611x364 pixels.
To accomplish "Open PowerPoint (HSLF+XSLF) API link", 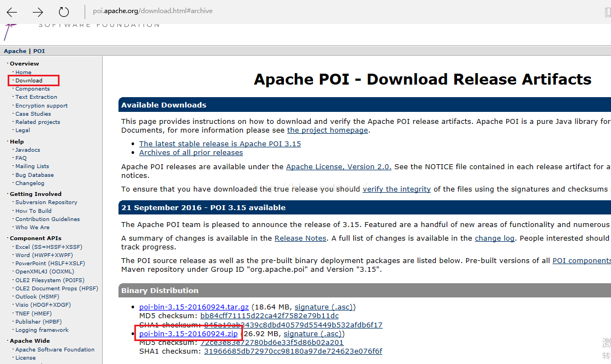I will click(50, 264).
